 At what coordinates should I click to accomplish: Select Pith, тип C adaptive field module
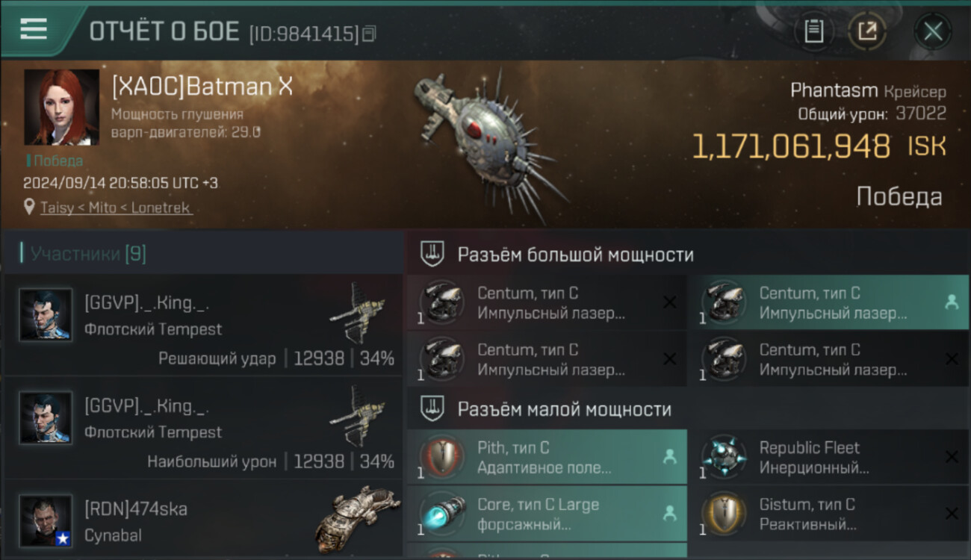(547, 457)
